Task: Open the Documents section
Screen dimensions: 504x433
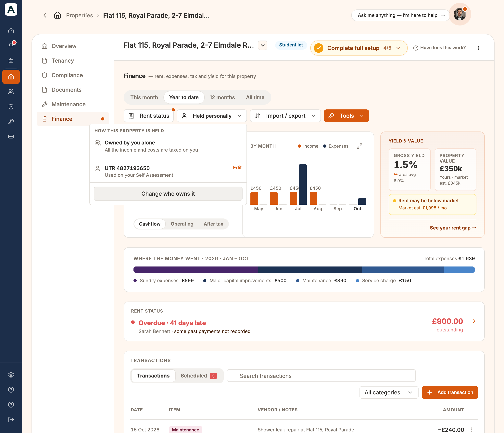Action: [73, 90]
